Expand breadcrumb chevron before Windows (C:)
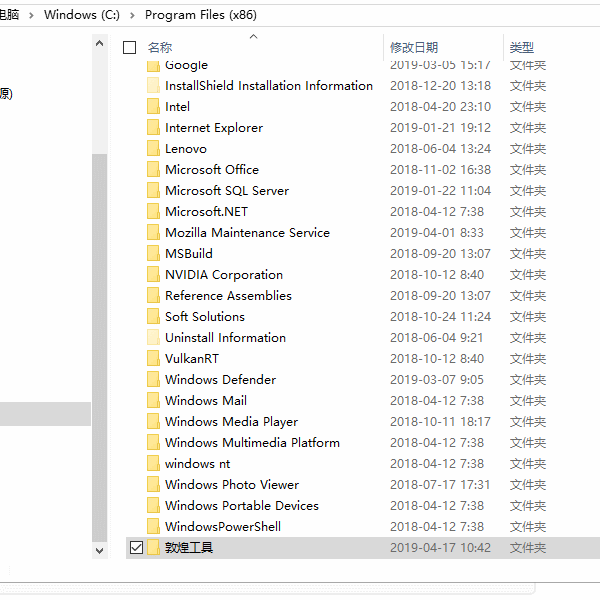This screenshot has width=600, height=600. (31, 15)
